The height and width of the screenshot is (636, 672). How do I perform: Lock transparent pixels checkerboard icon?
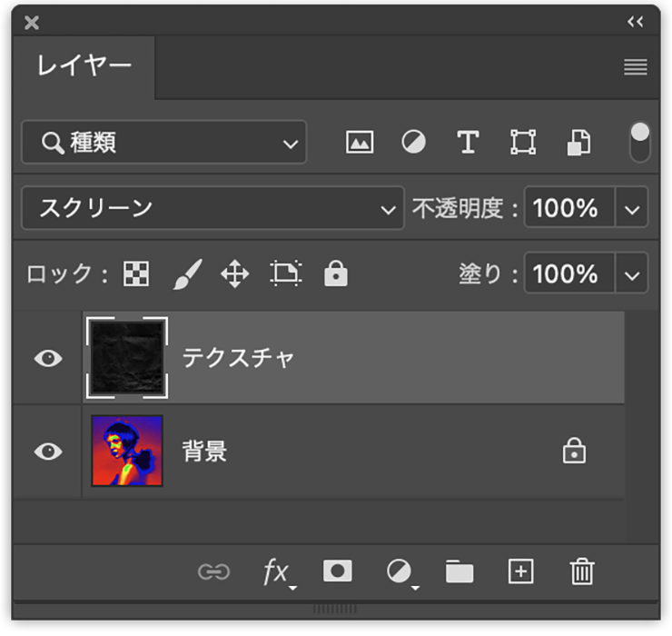coord(136,273)
